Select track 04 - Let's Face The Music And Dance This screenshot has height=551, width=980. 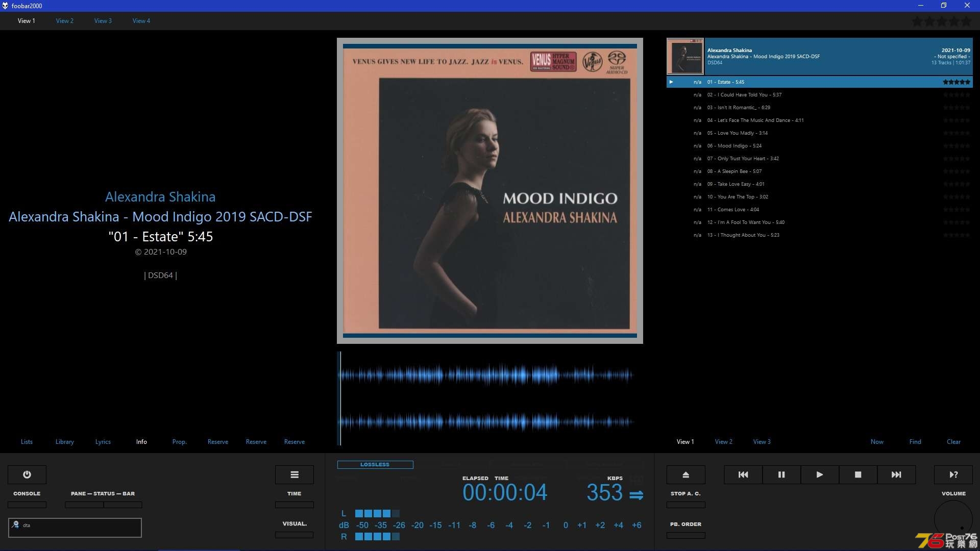pyautogui.click(x=820, y=120)
